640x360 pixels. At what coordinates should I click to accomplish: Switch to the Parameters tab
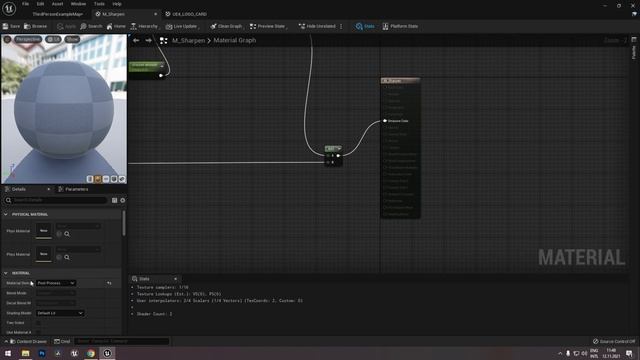73,189
